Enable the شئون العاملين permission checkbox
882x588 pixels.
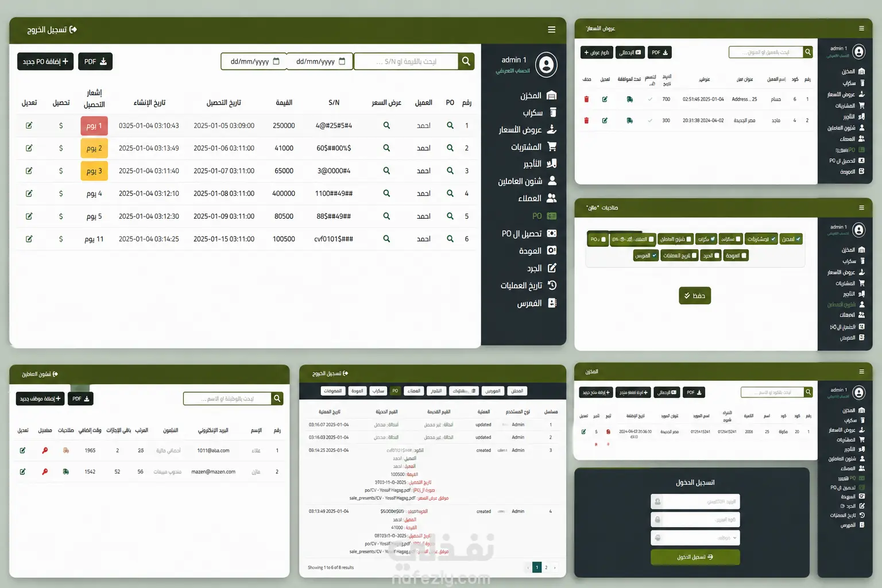pos(688,239)
